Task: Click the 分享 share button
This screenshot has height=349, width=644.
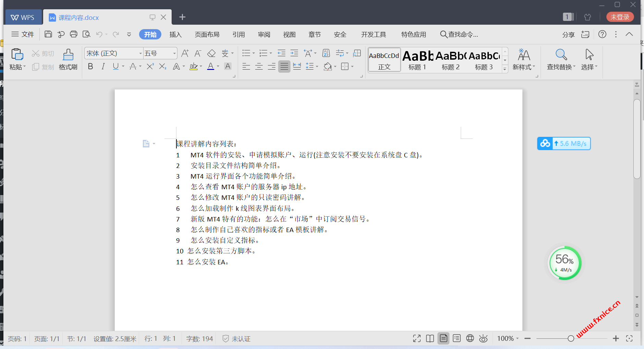Action: point(568,35)
